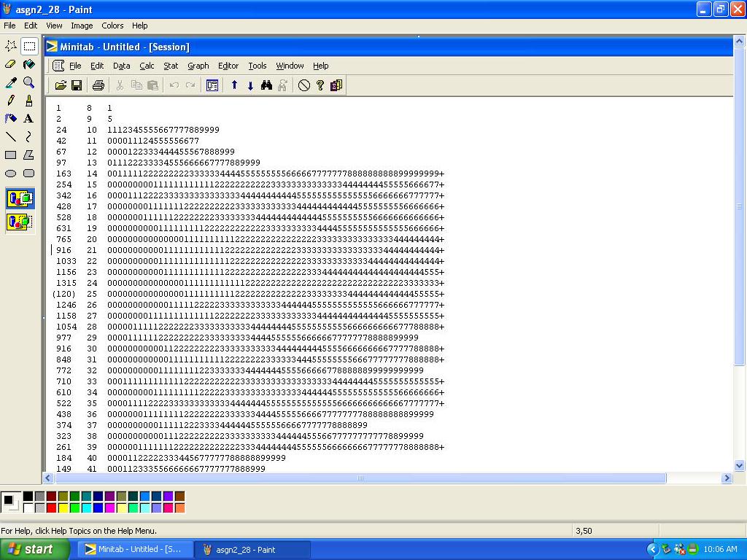Expand the Colors menu in Paint
Viewport: 747px width, 560px height.
112,26
